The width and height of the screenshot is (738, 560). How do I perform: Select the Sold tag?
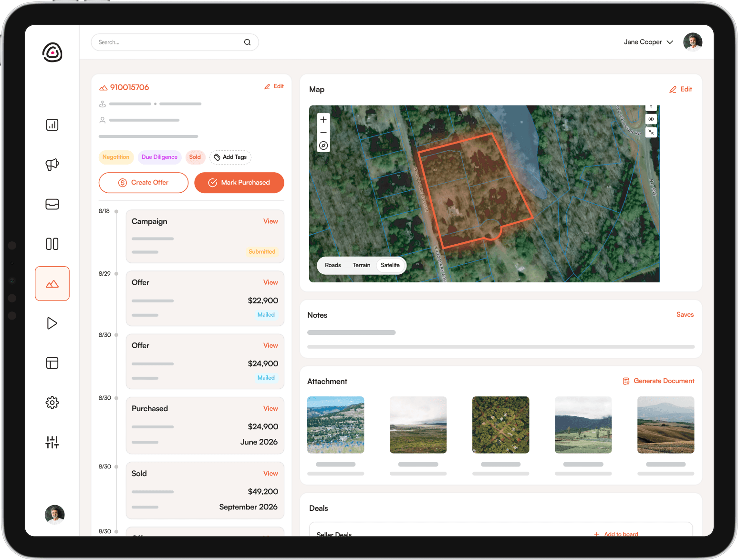pos(195,157)
